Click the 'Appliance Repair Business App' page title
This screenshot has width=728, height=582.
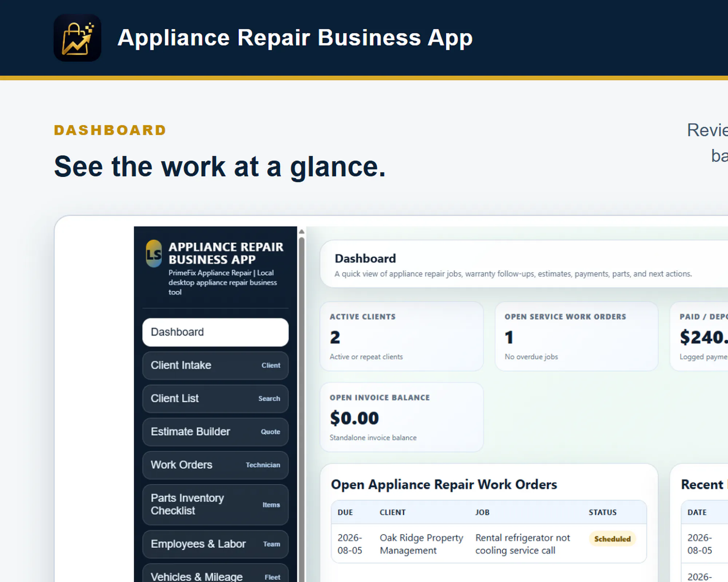pos(295,37)
